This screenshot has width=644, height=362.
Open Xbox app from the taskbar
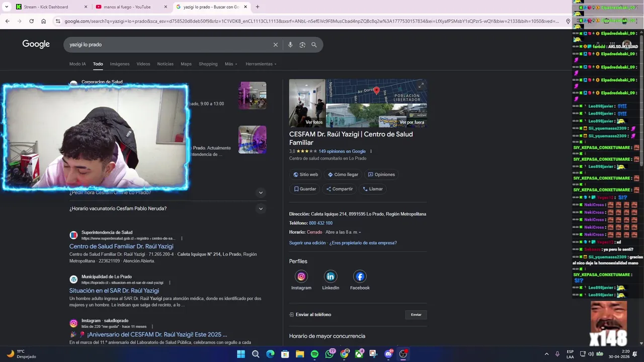point(359,354)
